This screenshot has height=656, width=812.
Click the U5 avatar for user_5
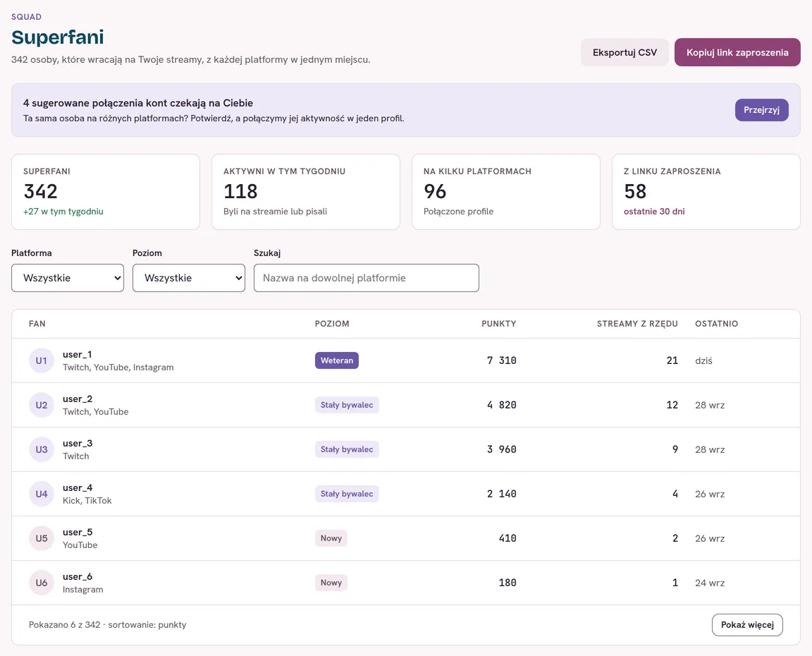coord(42,538)
